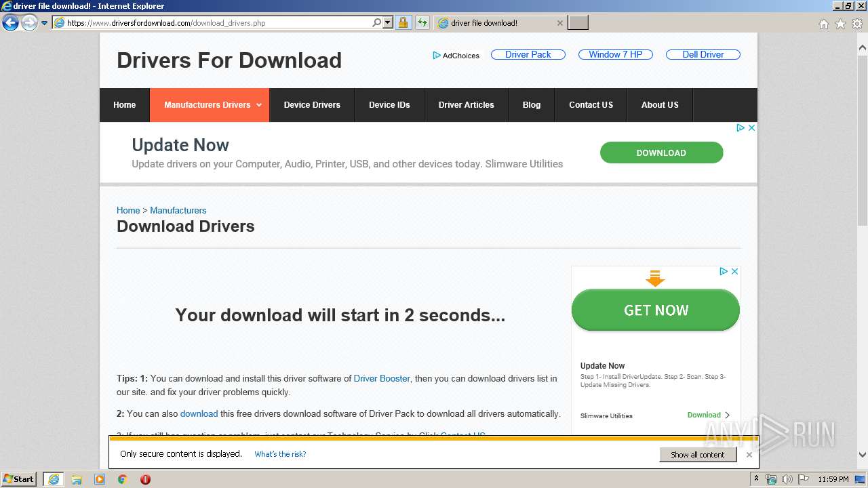
Task: Open the Contact US menu item
Action: click(x=591, y=105)
